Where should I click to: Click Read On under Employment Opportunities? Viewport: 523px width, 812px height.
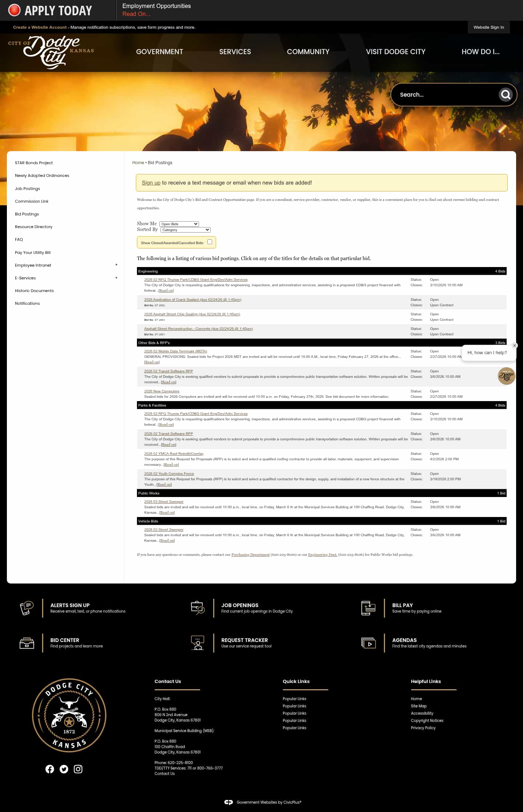pos(136,14)
